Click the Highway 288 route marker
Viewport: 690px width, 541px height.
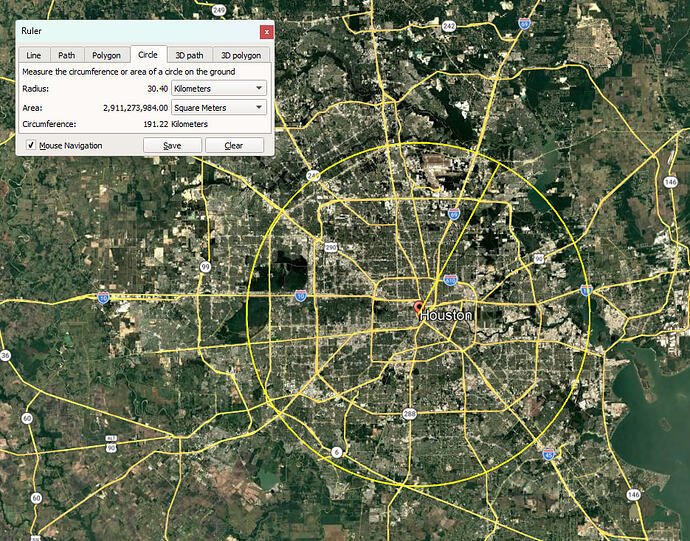tap(410, 413)
